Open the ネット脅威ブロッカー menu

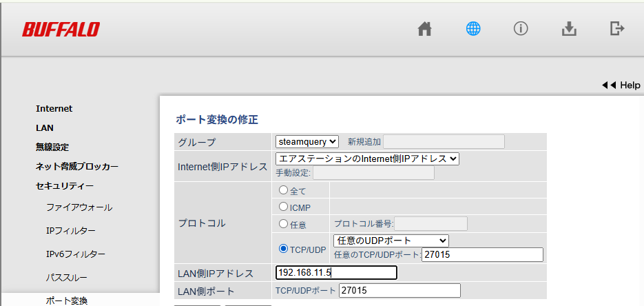[x=77, y=166]
